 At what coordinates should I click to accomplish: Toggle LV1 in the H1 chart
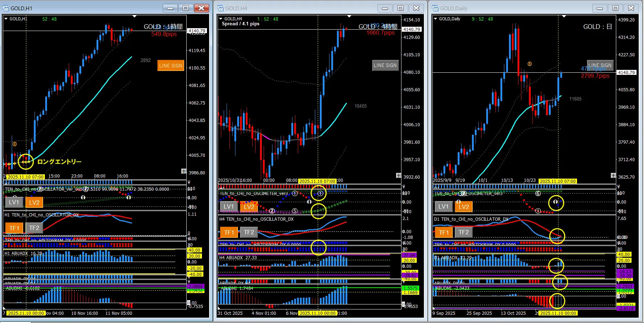tap(14, 202)
